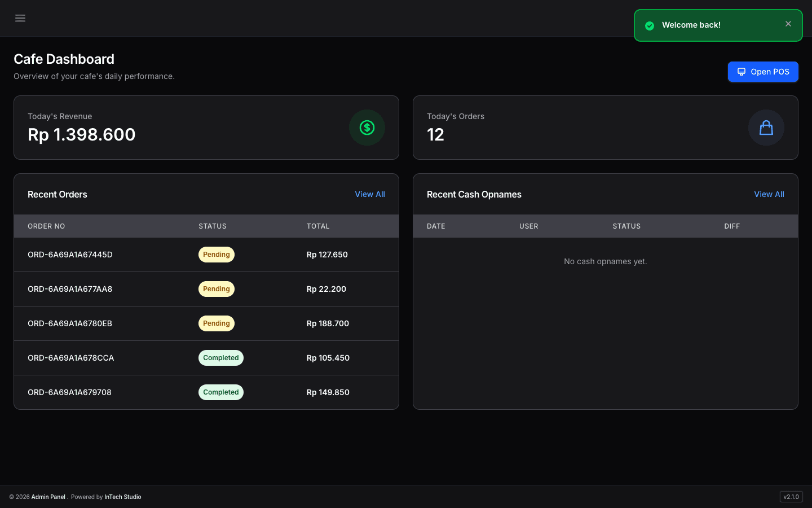The width and height of the screenshot is (812, 508).
Task: Click the Recent Orders STATUS header
Action: coord(213,226)
